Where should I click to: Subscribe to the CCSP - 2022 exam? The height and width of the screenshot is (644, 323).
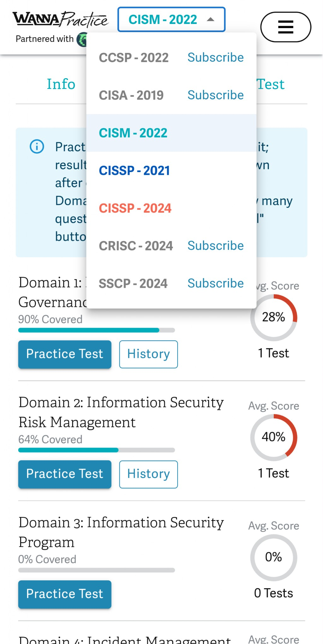[215, 57]
